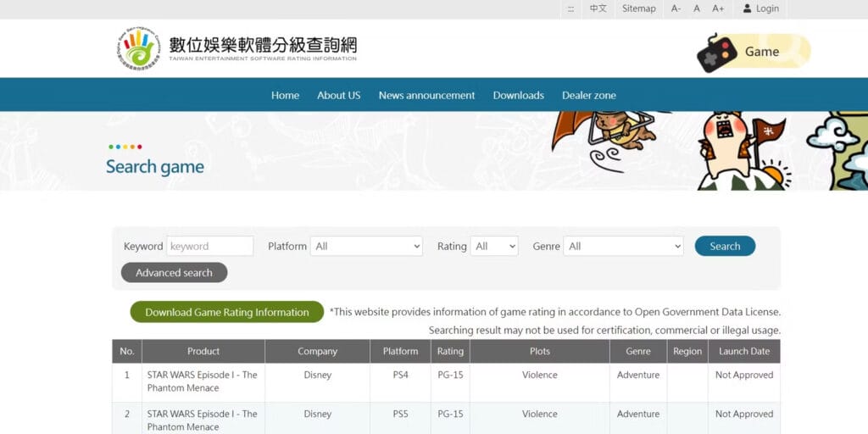Open News announcement page
Image resolution: width=868 pixels, height=434 pixels.
pos(426,95)
